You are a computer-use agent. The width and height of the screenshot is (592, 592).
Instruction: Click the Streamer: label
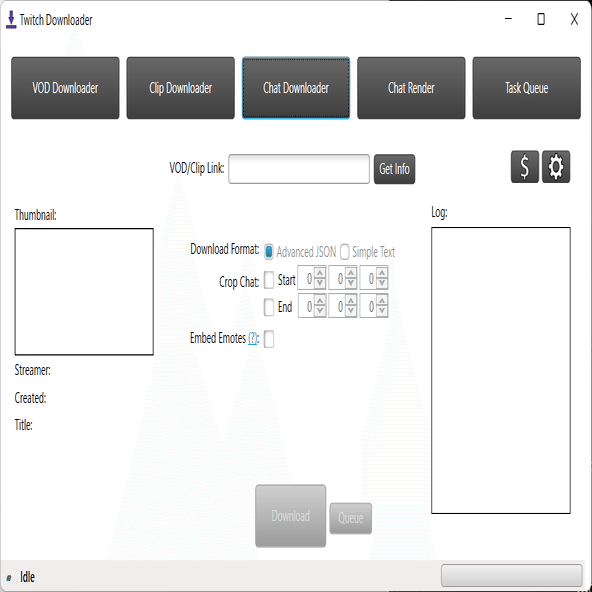(32, 370)
